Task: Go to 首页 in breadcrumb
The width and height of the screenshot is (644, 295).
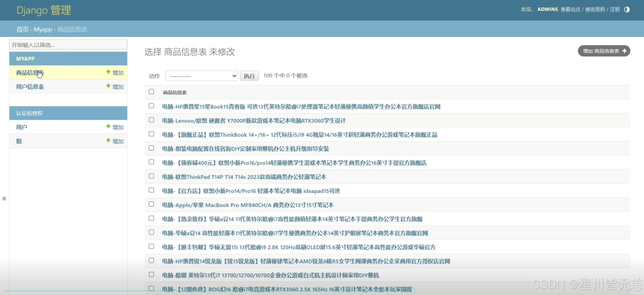Action: (23, 29)
